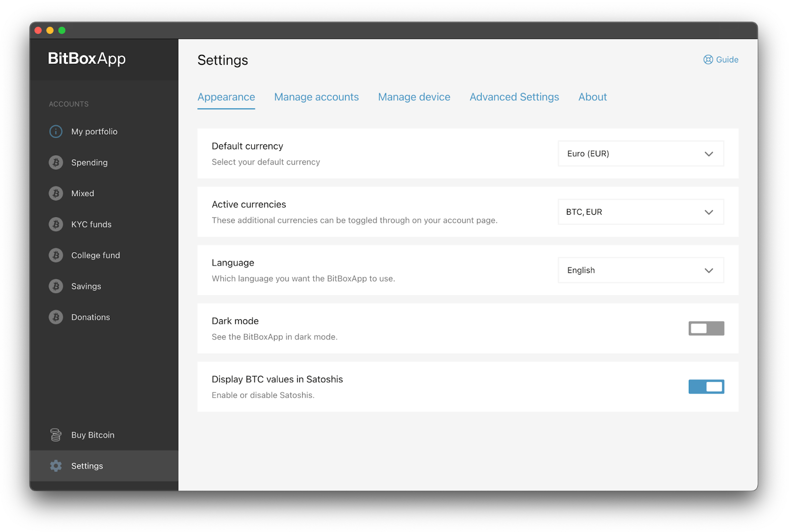Image resolution: width=791 pixels, height=532 pixels.
Task: Enable the Dark mode toggle
Action: point(706,328)
